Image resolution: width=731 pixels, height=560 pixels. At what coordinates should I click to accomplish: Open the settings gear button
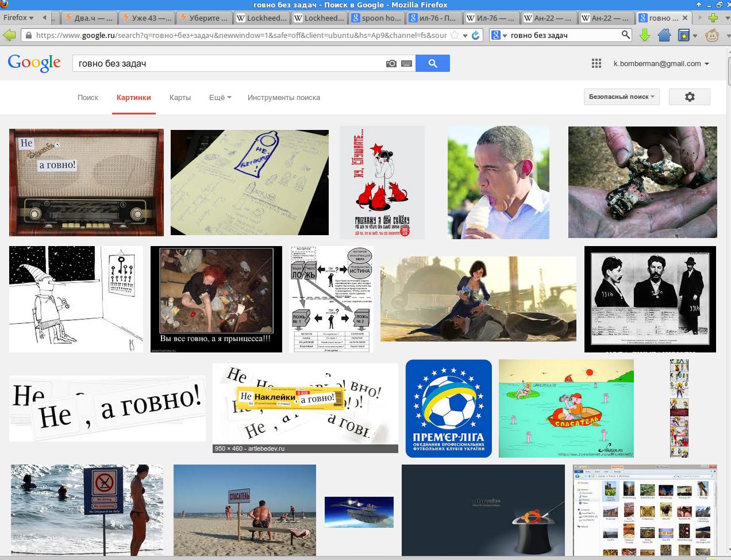coord(690,97)
